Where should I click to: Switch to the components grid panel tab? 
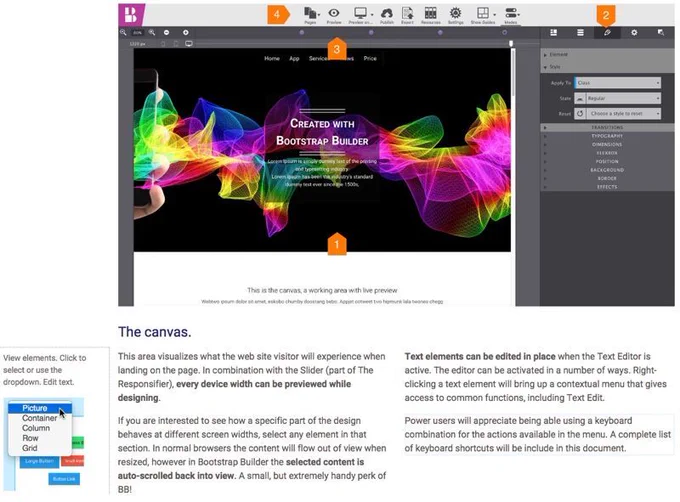pyautogui.click(x=553, y=33)
